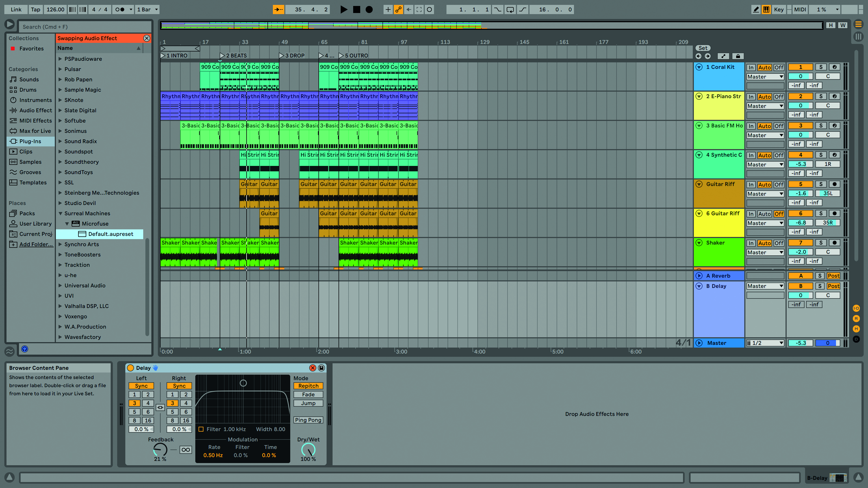The image size is (868, 488).
Task: Select Ping Pong in Delay
Action: pyautogui.click(x=308, y=420)
